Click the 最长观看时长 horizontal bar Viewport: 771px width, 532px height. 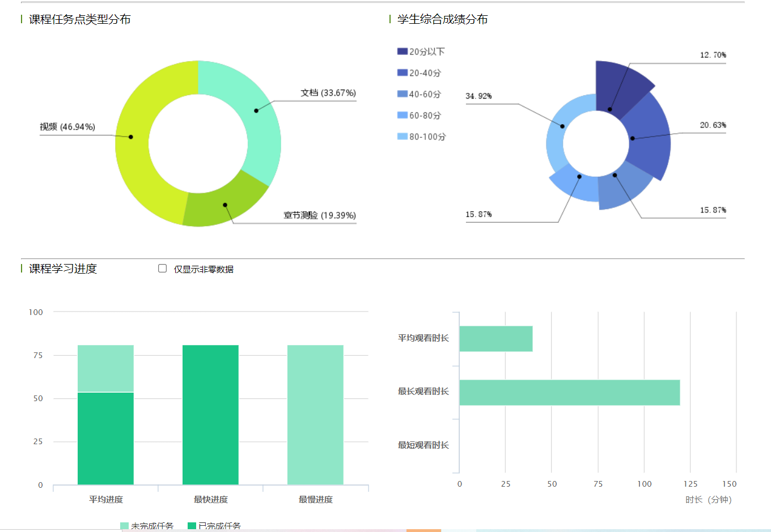pyautogui.click(x=569, y=393)
